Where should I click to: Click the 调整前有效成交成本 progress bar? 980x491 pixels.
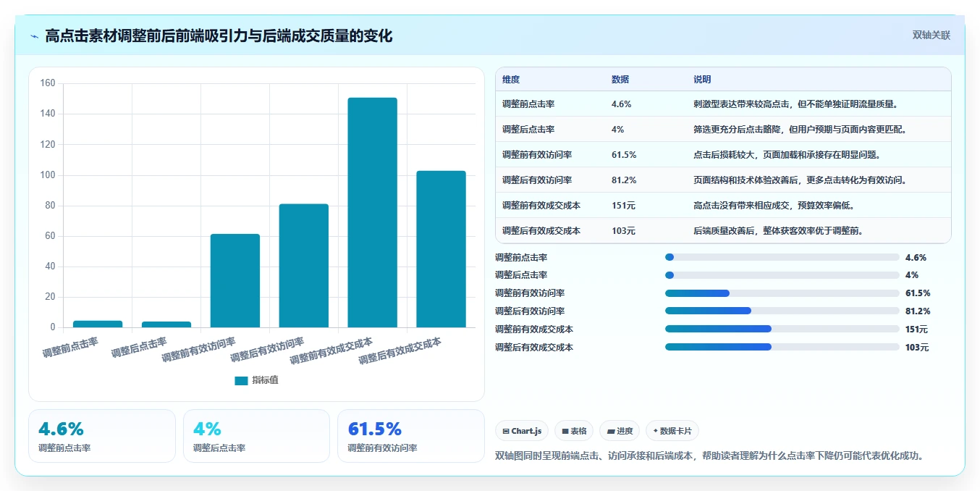tap(782, 329)
